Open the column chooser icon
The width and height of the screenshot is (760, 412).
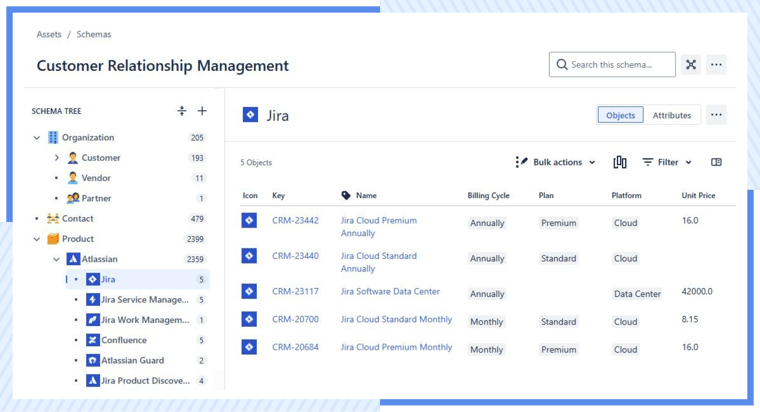(620, 162)
